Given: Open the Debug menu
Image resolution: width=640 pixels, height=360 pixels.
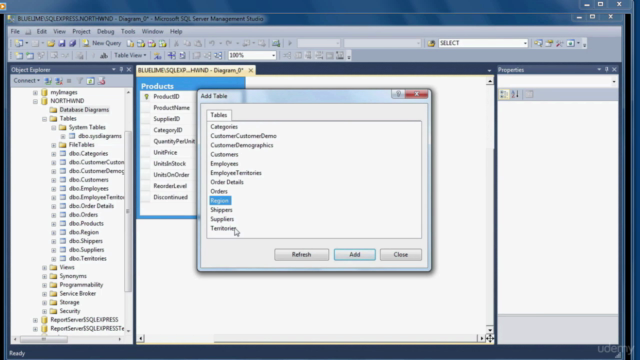Looking at the screenshot, I should (x=106, y=31).
